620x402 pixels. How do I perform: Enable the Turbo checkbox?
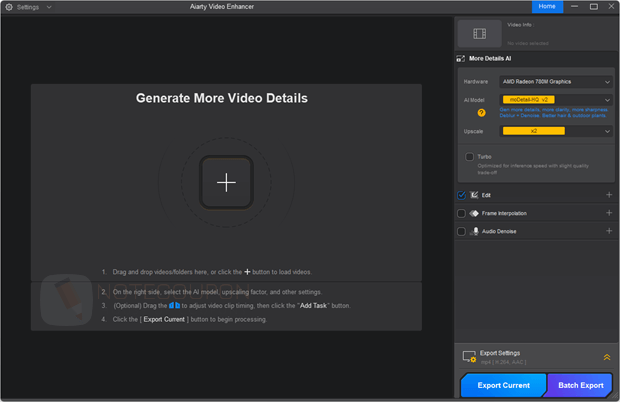469,157
